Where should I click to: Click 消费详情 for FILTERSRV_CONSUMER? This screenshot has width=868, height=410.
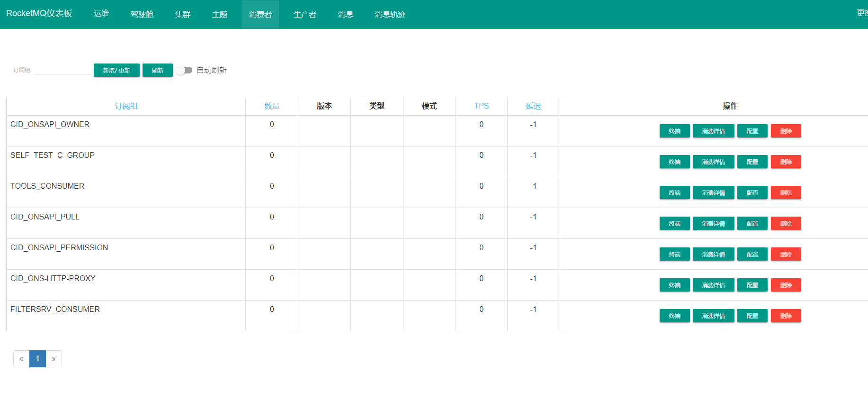(714, 316)
